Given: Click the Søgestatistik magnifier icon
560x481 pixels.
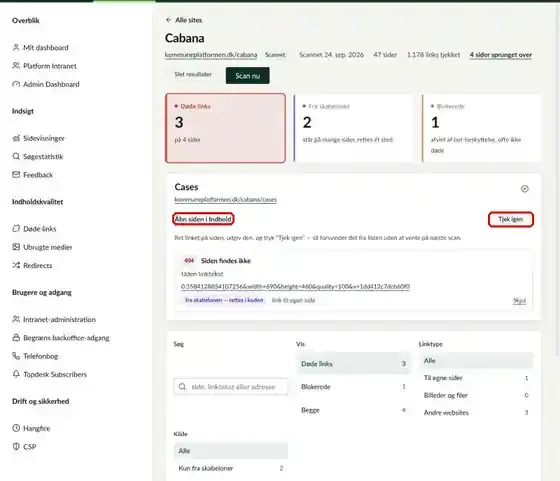Looking at the screenshot, I should click(x=16, y=156).
